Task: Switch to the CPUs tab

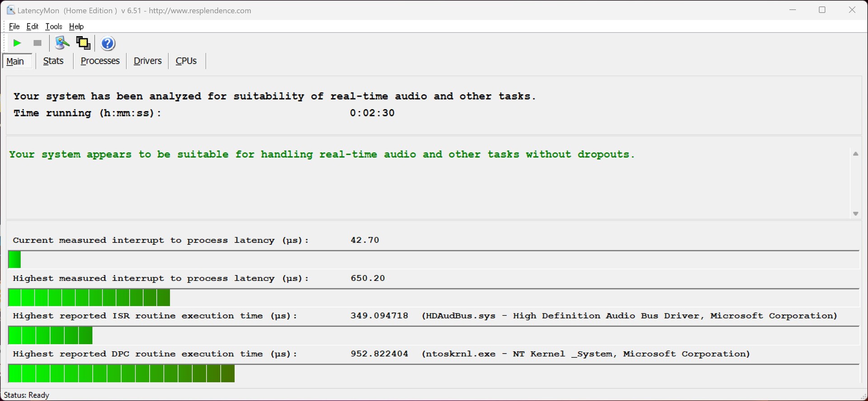Action: pos(186,61)
